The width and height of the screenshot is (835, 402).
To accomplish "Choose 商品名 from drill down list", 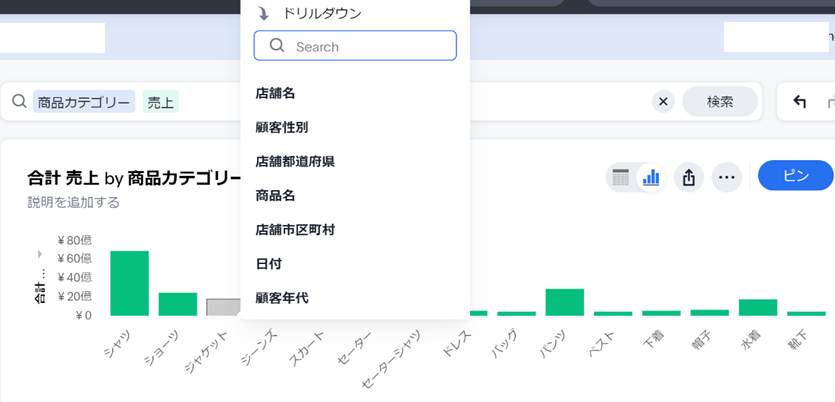I will point(275,195).
